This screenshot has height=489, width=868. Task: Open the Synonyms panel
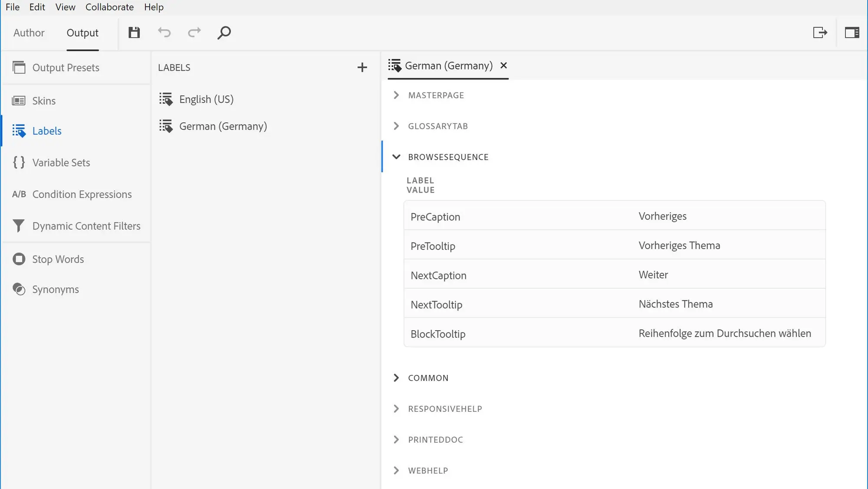pyautogui.click(x=19, y=289)
